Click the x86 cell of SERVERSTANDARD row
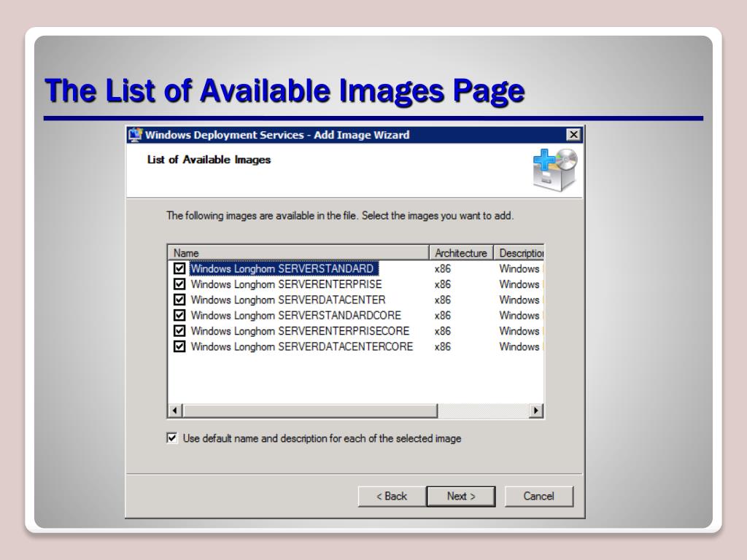747x560 pixels. coord(443,268)
